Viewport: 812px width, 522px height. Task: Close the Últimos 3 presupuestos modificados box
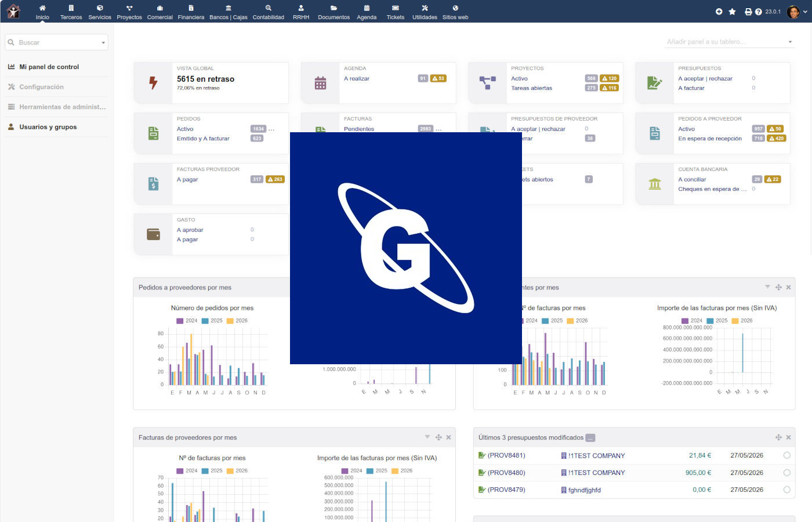pos(788,437)
